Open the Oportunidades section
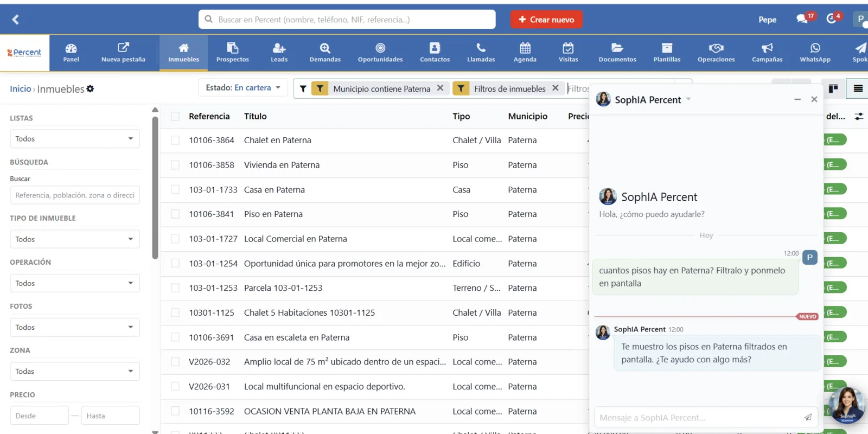 [x=380, y=53]
